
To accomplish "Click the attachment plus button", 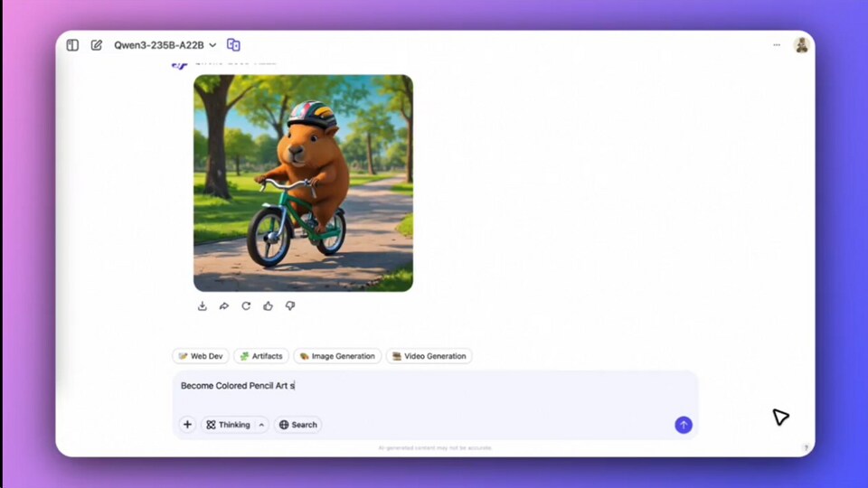I will pos(188,425).
